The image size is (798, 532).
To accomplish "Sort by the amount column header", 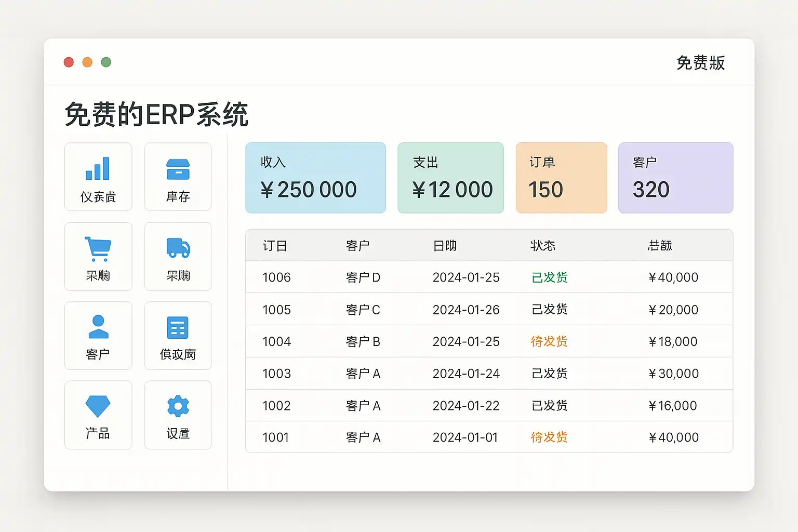I will (x=660, y=246).
